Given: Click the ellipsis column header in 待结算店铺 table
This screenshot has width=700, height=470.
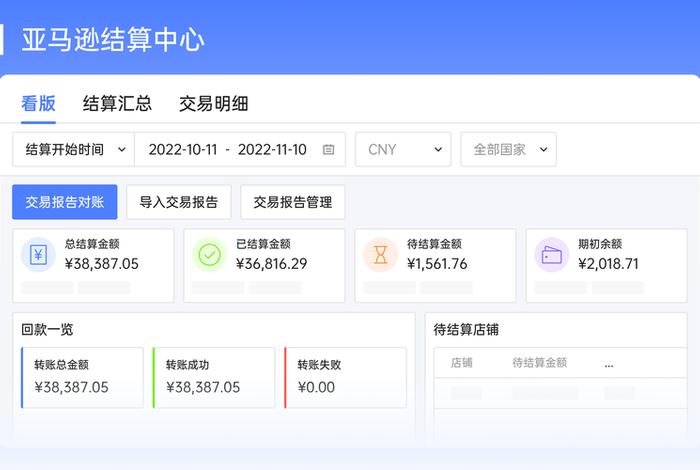Looking at the screenshot, I should [x=609, y=365].
